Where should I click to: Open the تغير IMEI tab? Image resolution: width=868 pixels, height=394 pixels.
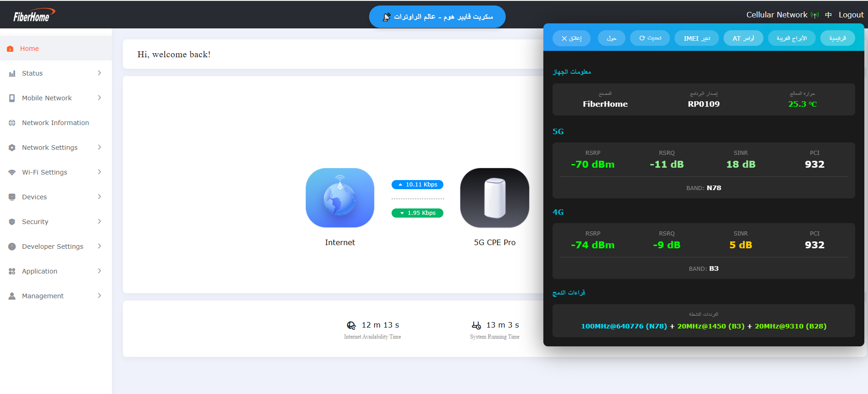pos(697,38)
